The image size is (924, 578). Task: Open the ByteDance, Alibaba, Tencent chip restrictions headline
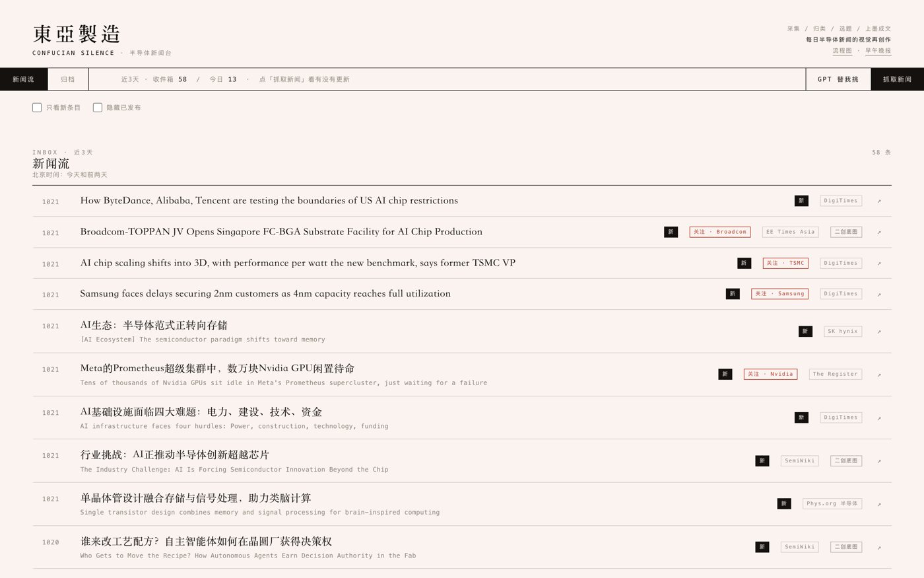click(269, 201)
